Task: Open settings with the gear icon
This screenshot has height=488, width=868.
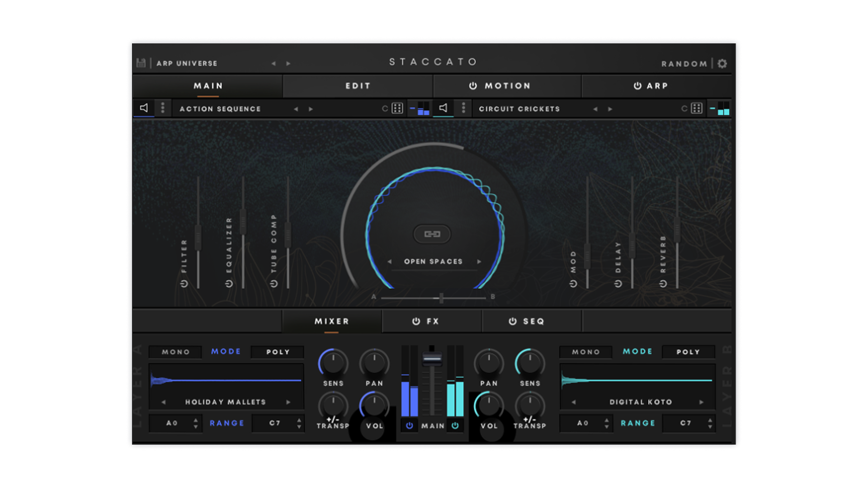Action: (722, 64)
